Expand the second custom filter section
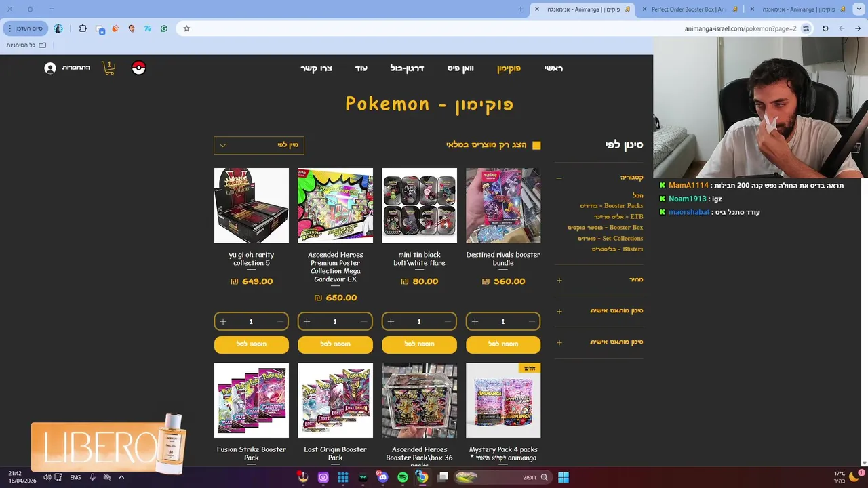The height and width of the screenshot is (488, 868). point(559,342)
